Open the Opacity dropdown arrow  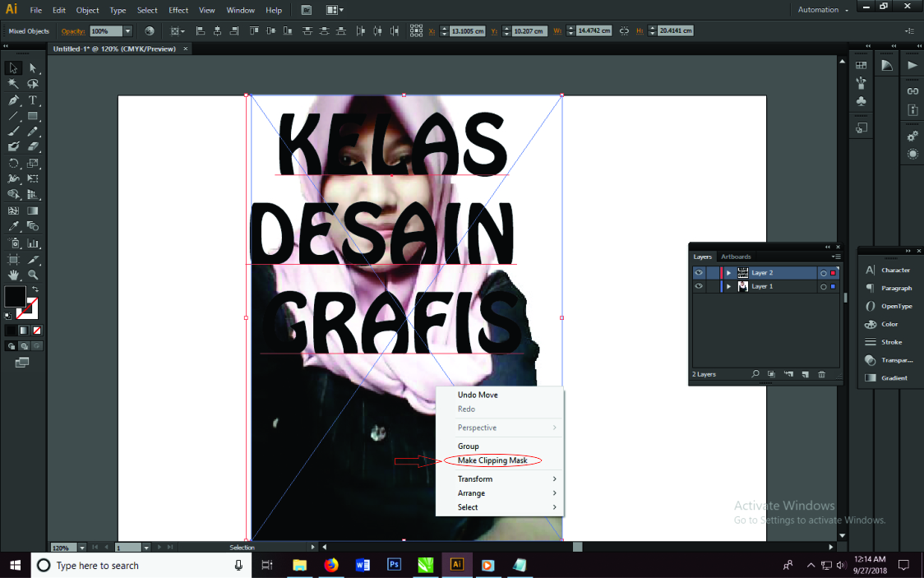tap(127, 31)
